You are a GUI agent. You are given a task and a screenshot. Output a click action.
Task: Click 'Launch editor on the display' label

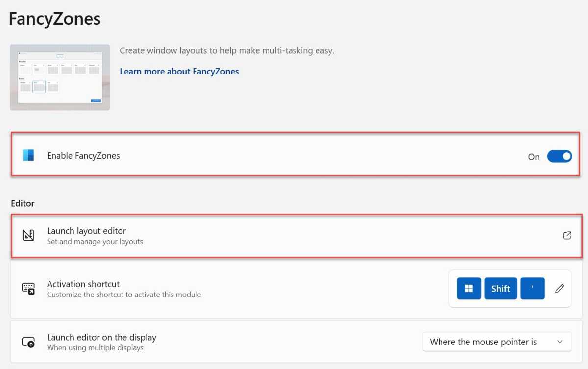pos(101,337)
